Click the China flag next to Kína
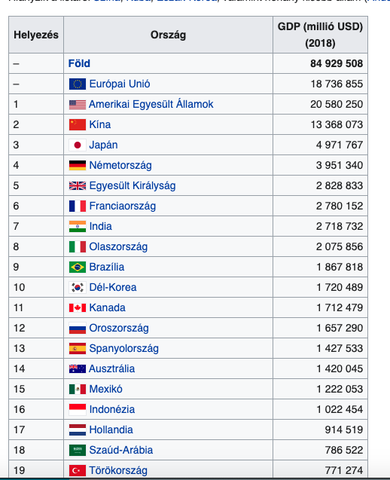This screenshot has width=390, height=480. click(77, 125)
